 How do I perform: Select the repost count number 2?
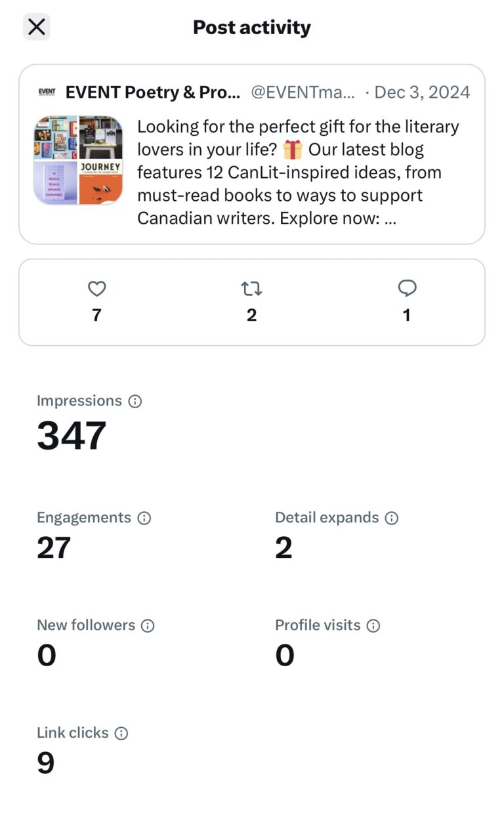pyautogui.click(x=251, y=315)
